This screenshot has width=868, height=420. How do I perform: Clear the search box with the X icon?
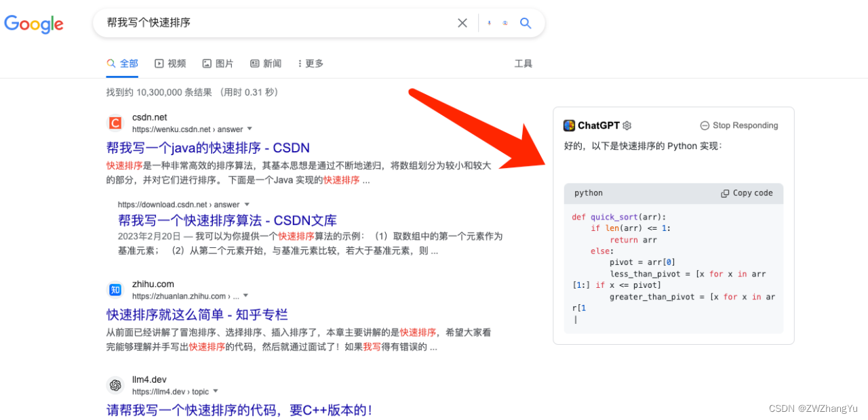tap(462, 23)
